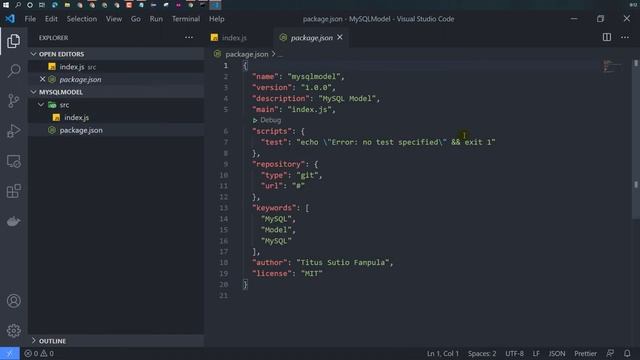The width and height of the screenshot is (640, 360).
Task: Collapse the src folder
Action: (41, 104)
